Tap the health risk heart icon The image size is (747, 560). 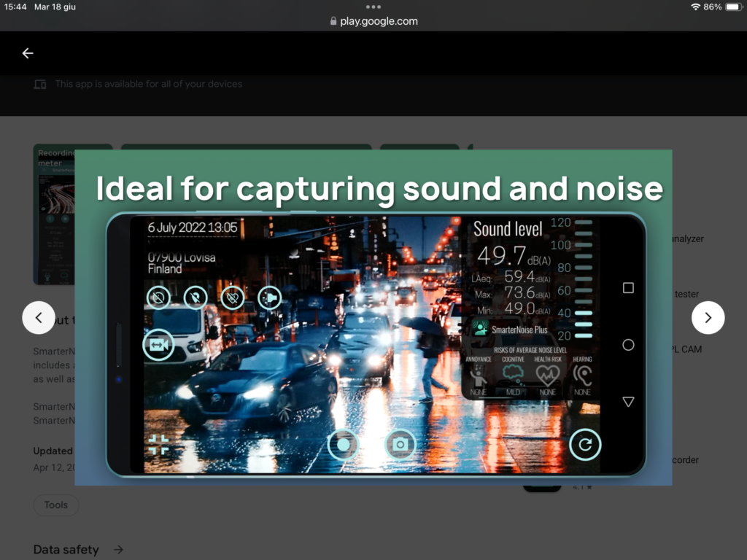click(547, 376)
